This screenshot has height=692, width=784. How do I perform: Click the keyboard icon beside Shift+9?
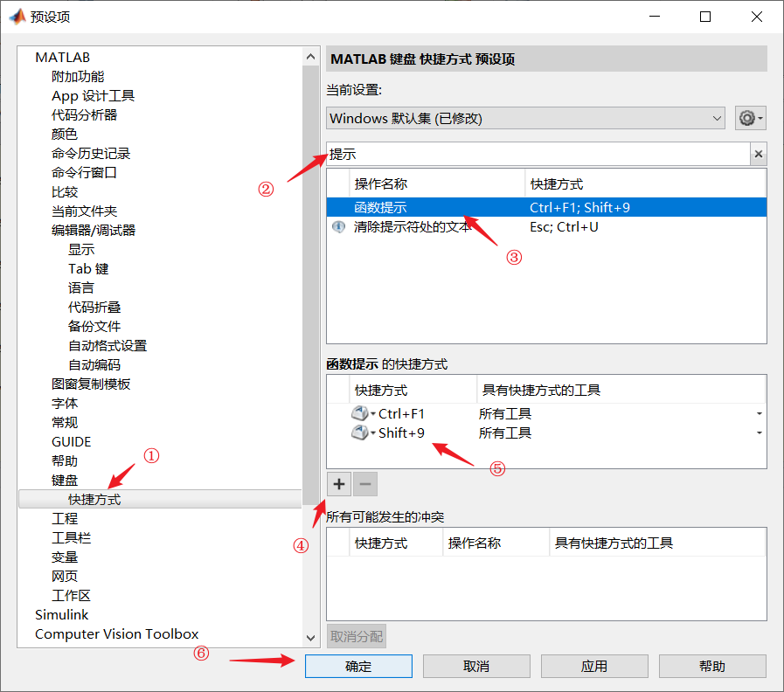[x=359, y=432]
